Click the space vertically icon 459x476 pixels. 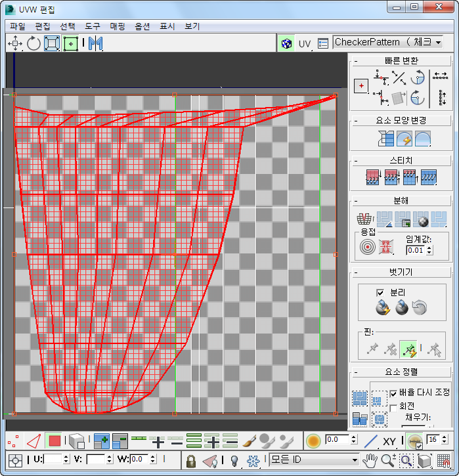pos(442,98)
